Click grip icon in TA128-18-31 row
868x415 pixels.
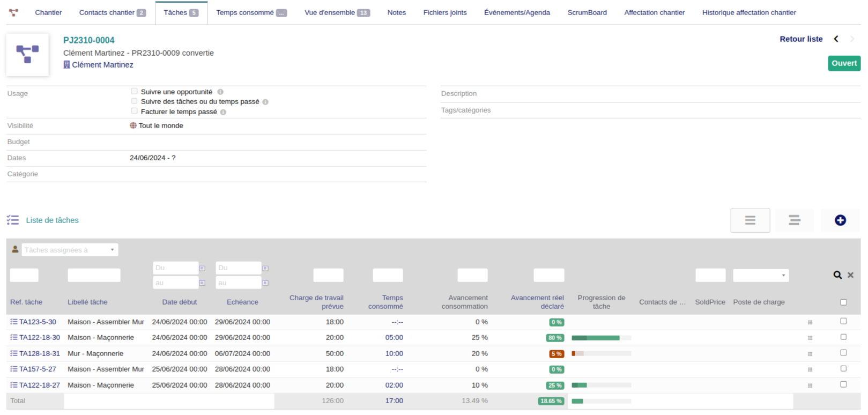810,354
